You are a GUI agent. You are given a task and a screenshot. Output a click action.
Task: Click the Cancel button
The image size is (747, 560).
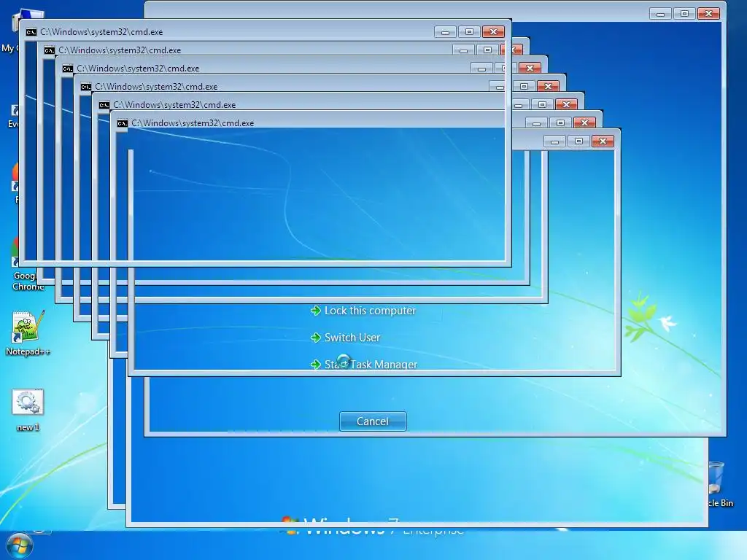(373, 421)
